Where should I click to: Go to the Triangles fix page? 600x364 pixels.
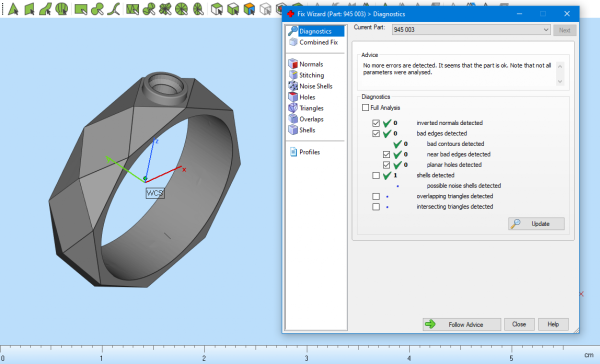[x=311, y=108]
